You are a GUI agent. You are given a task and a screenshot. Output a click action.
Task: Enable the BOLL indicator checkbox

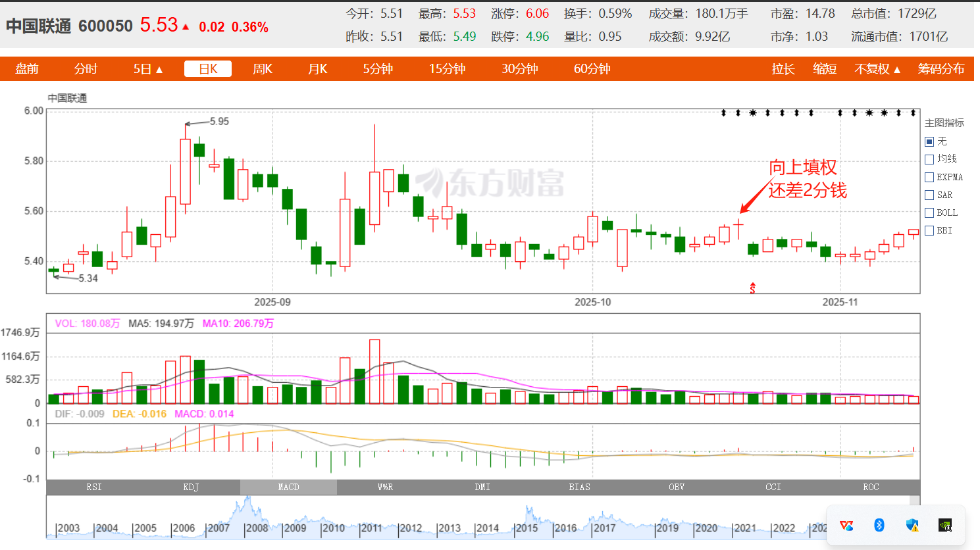(x=929, y=213)
